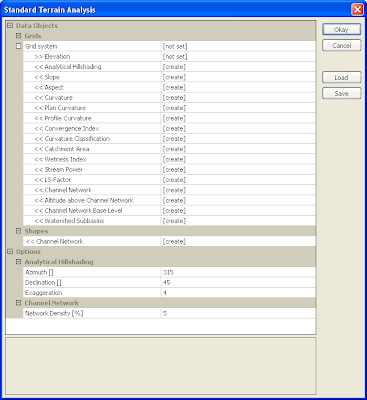Edit the Azimuth value 315
The image size is (367, 400).
tap(238, 272)
